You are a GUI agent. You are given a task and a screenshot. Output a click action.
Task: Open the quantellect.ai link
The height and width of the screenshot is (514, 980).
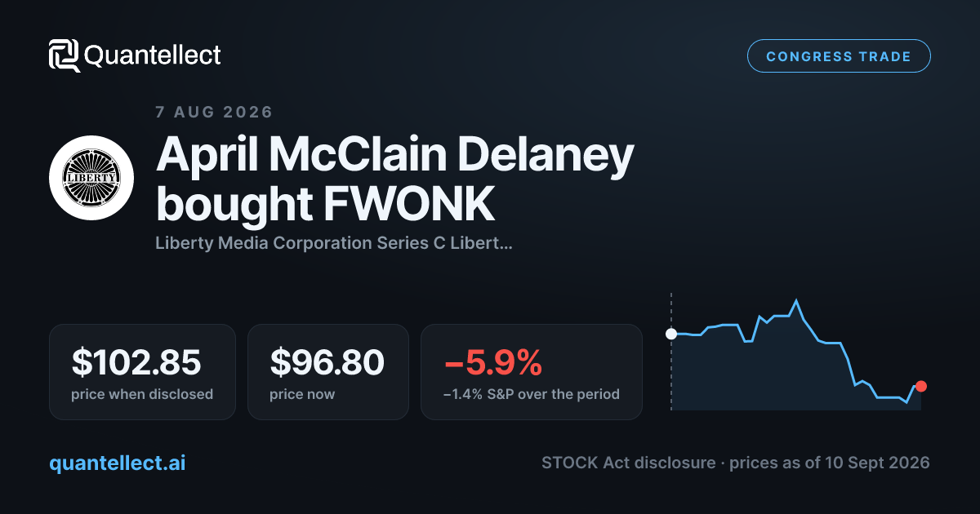tap(117, 463)
